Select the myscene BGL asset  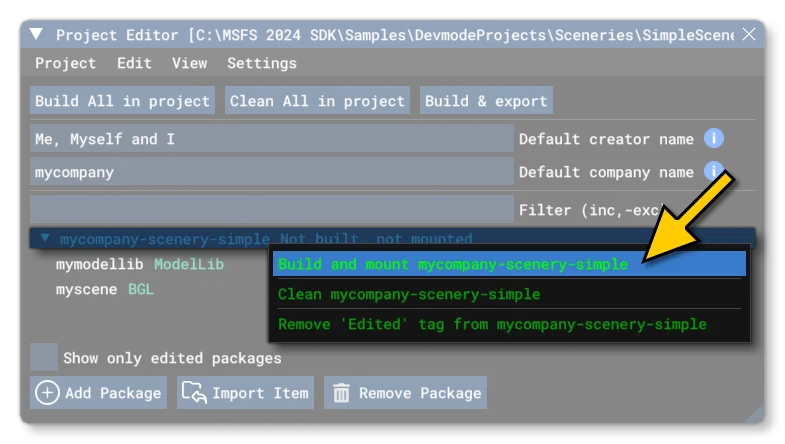(x=105, y=289)
